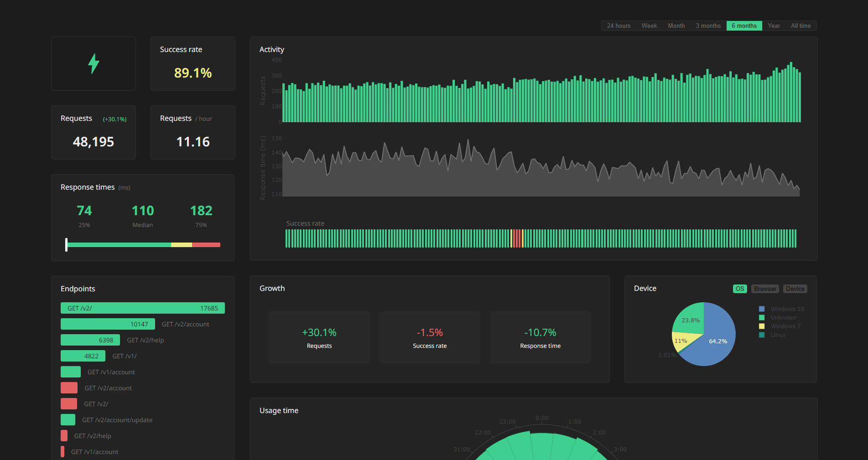Open the +30.1% Requests growth card
The image size is (868, 460).
319,337
